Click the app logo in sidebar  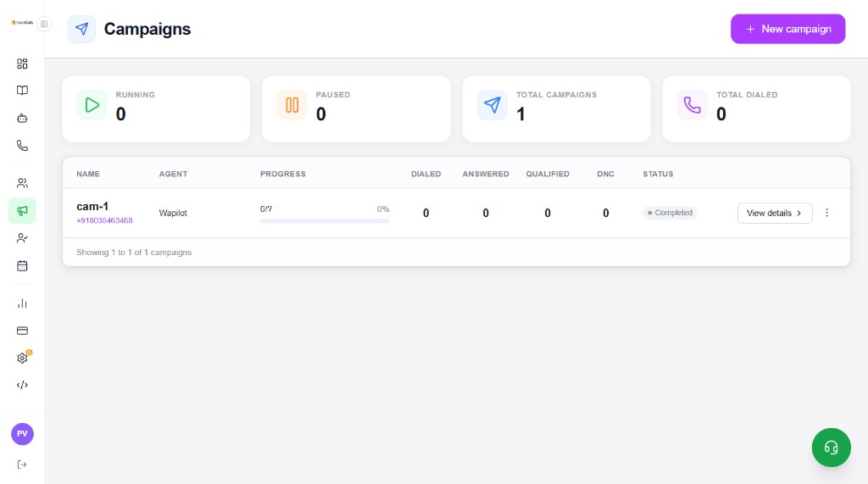22,23
